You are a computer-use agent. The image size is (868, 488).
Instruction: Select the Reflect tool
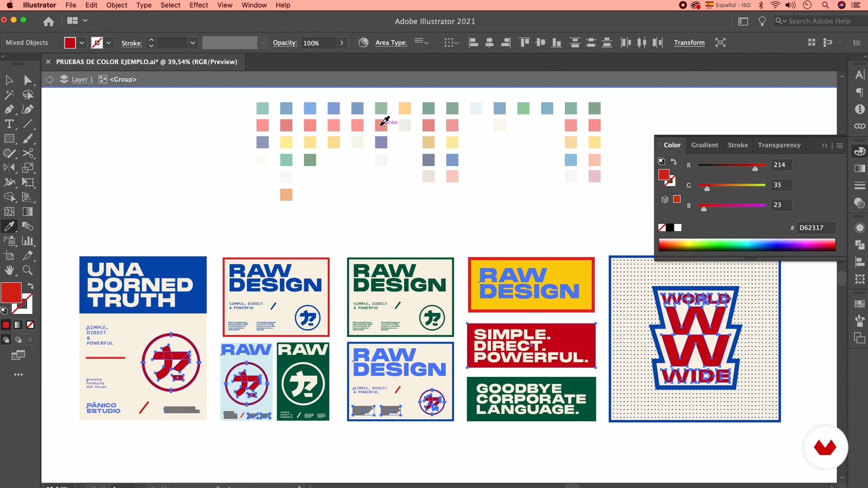(x=9, y=168)
